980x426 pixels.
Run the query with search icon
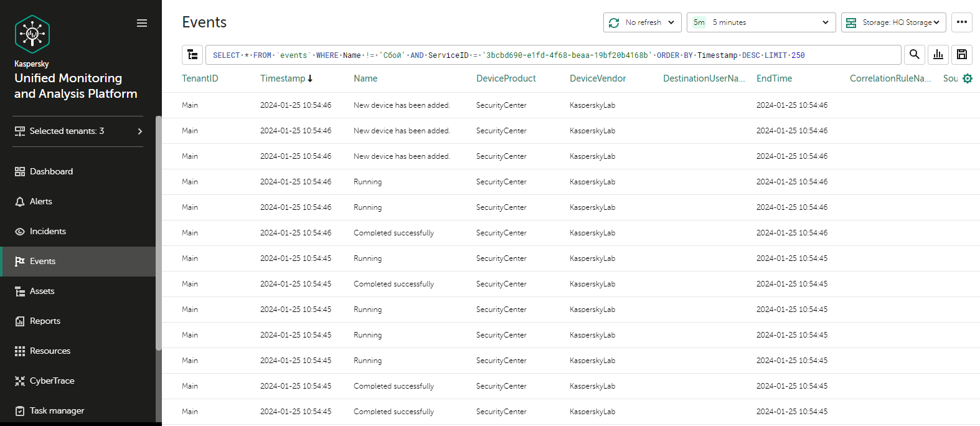(x=914, y=55)
